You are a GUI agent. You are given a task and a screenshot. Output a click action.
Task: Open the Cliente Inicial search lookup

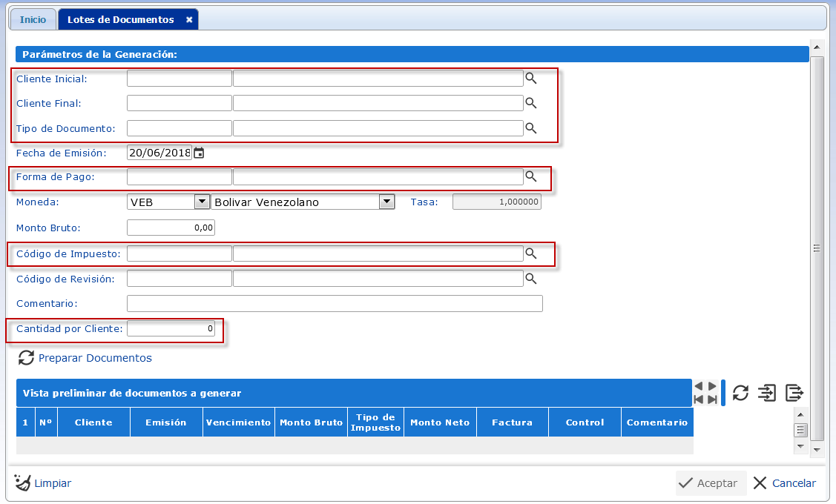pos(530,79)
